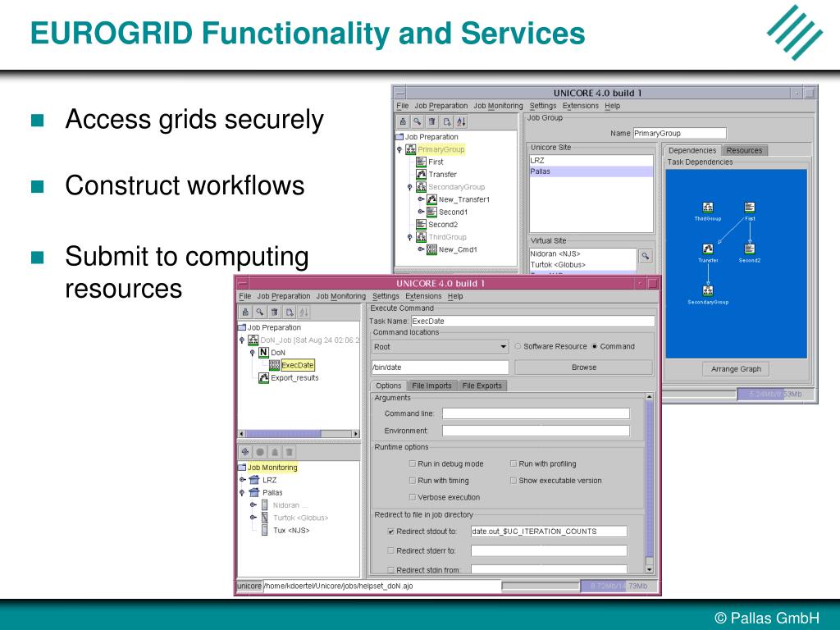Open Extensions menu in back window
The image size is (840, 630).
tap(580, 106)
